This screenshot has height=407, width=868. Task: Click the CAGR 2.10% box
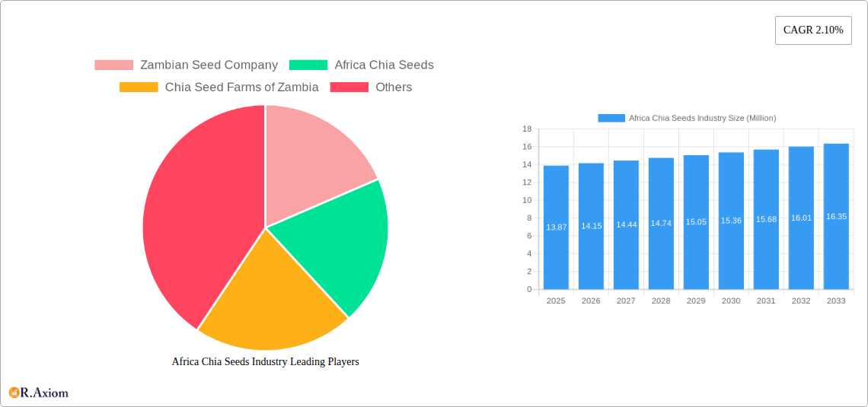click(x=813, y=30)
